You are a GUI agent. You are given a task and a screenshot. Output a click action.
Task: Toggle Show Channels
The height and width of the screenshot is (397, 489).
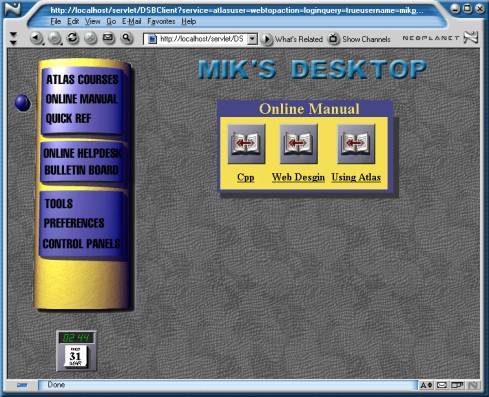[x=359, y=39]
